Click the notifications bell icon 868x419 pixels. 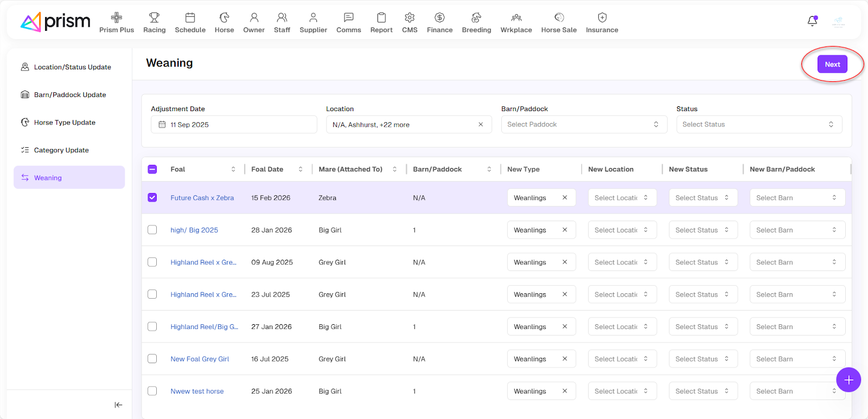tap(812, 21)
